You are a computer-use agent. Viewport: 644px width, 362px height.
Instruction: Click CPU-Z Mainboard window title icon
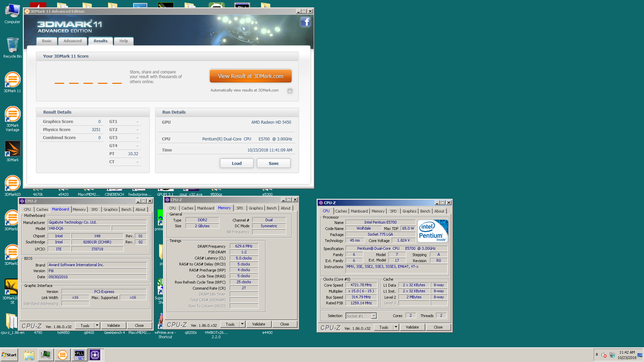coord(22,201)
